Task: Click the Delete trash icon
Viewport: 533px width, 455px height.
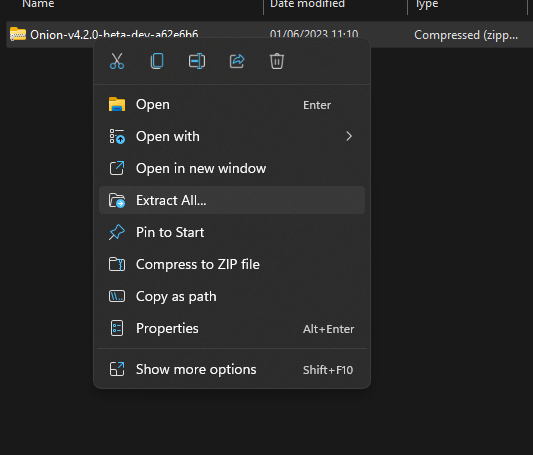Action: pyautogui.click(x=277, y=61)
